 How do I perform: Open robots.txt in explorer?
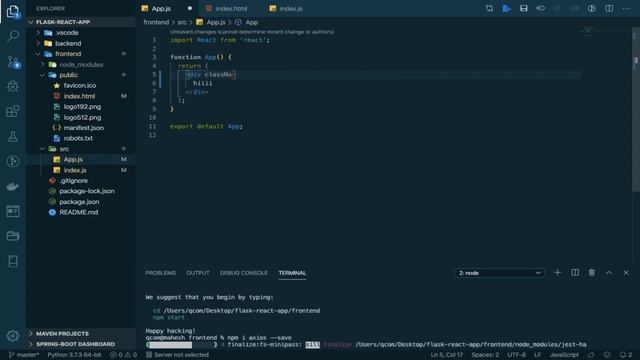coord(81,138)
